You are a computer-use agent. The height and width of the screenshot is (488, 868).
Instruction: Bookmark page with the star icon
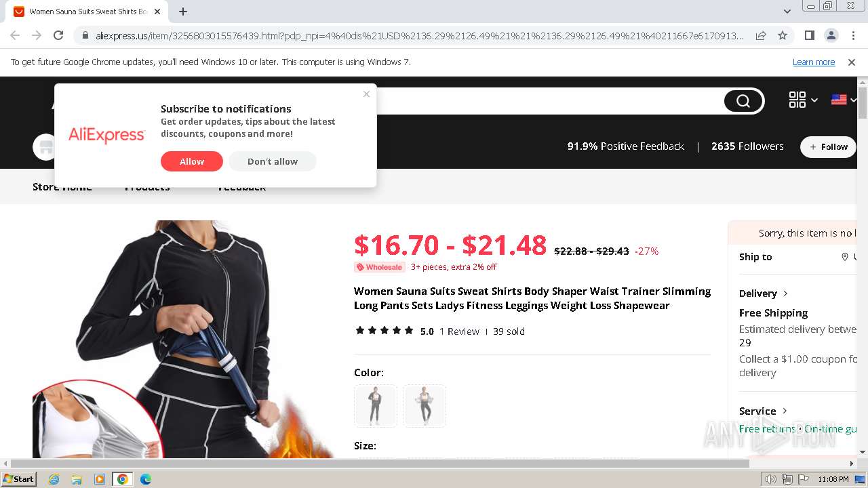783,35
